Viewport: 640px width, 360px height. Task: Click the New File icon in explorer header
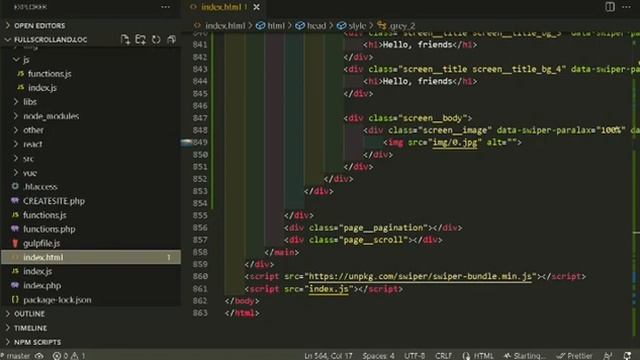click(125, 40)
